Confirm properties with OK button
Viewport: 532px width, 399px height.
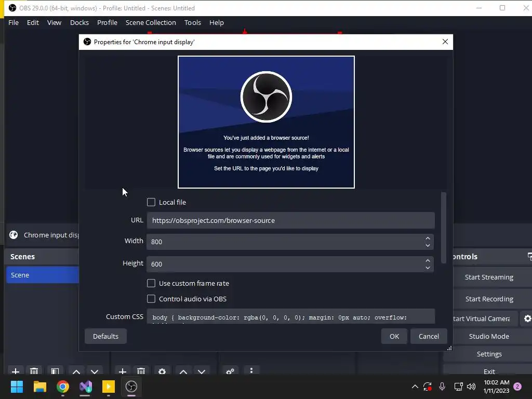394,336
